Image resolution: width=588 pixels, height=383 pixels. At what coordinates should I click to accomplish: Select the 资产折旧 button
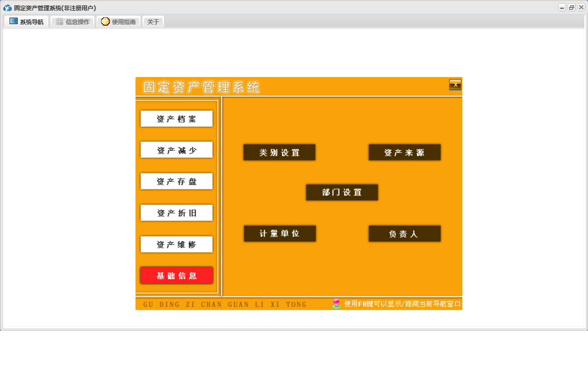(176, 213)
